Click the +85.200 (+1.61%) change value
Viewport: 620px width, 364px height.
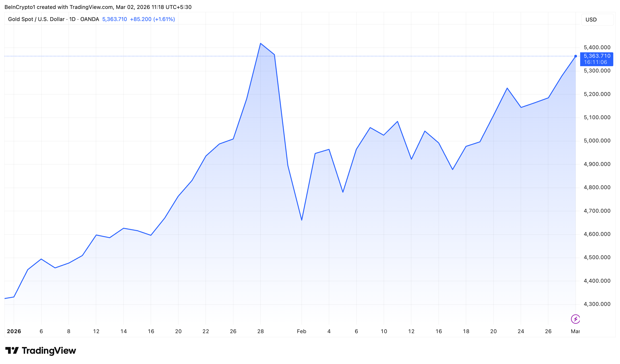pos(153,19)
